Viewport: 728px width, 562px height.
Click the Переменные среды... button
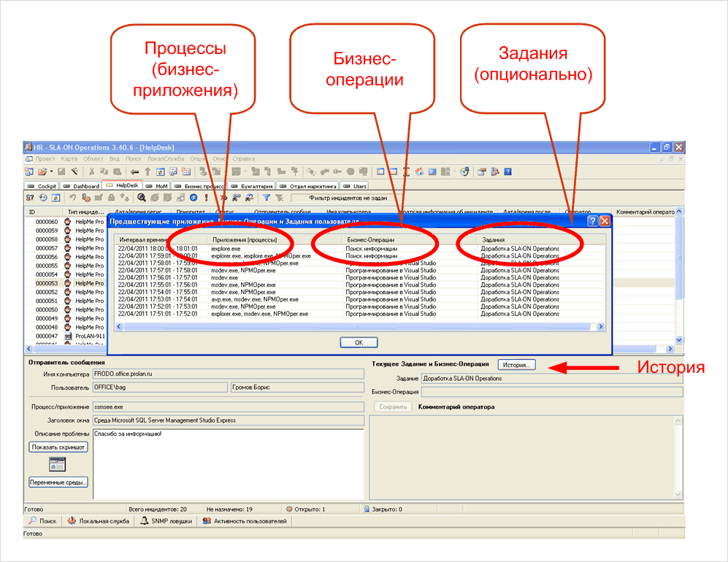pyautogui.click(x=58, y=482)
